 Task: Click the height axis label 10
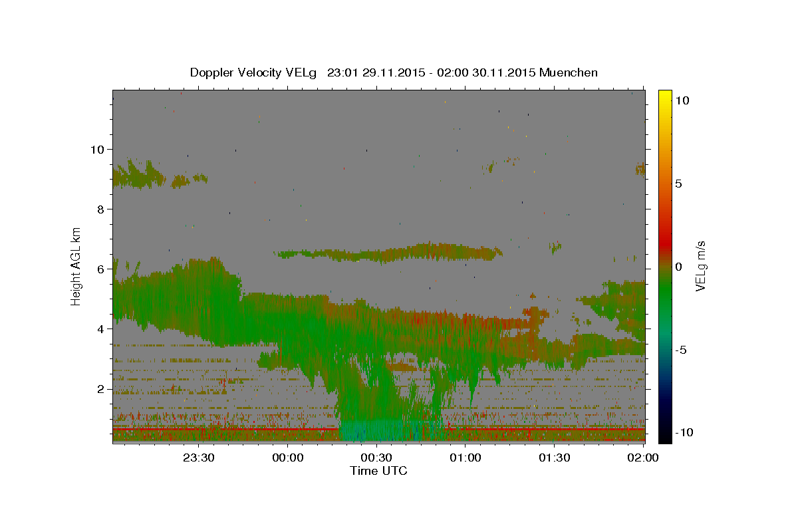point(98,149)
